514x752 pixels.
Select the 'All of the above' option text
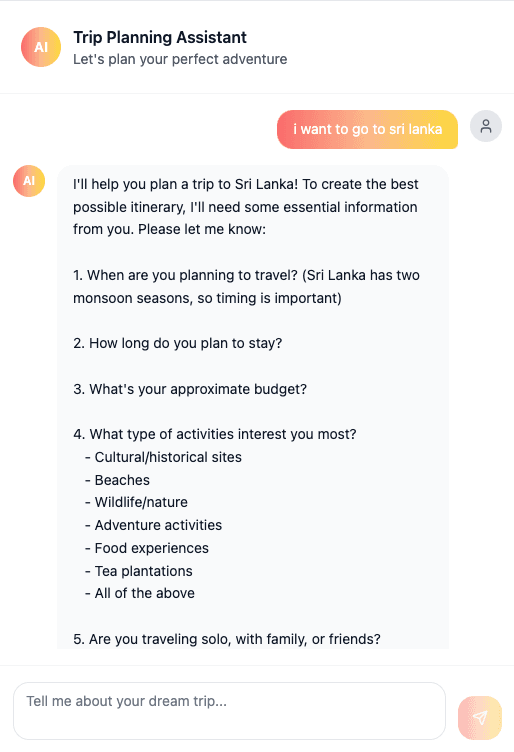144,593
